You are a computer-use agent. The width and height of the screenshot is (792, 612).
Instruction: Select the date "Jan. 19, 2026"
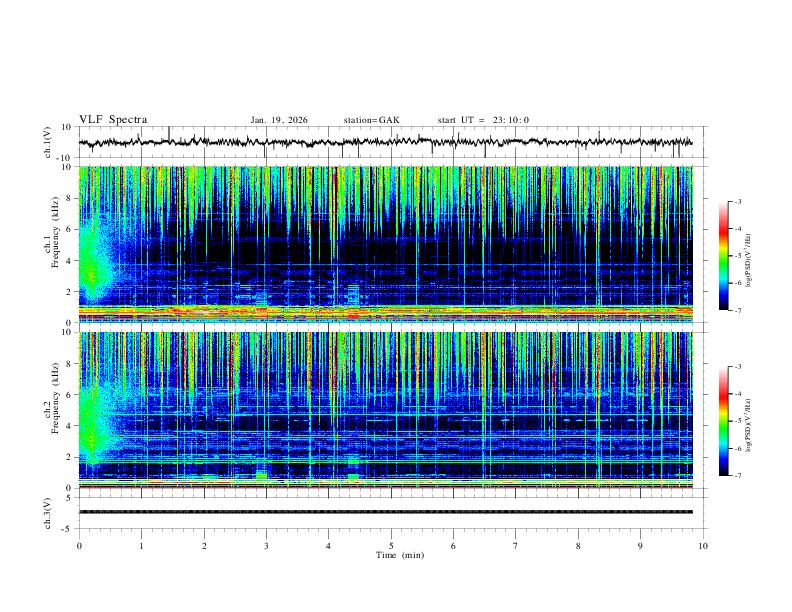tap(279, 120)
